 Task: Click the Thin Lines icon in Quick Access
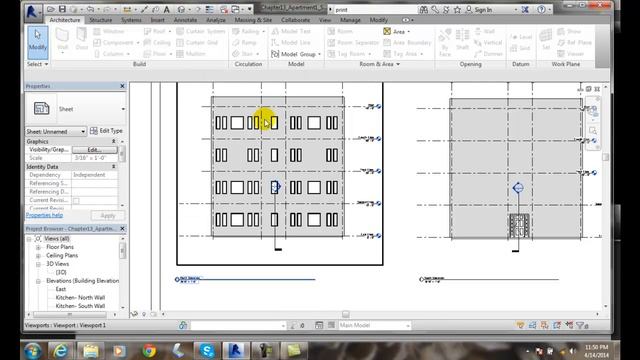tap(209, 9)
